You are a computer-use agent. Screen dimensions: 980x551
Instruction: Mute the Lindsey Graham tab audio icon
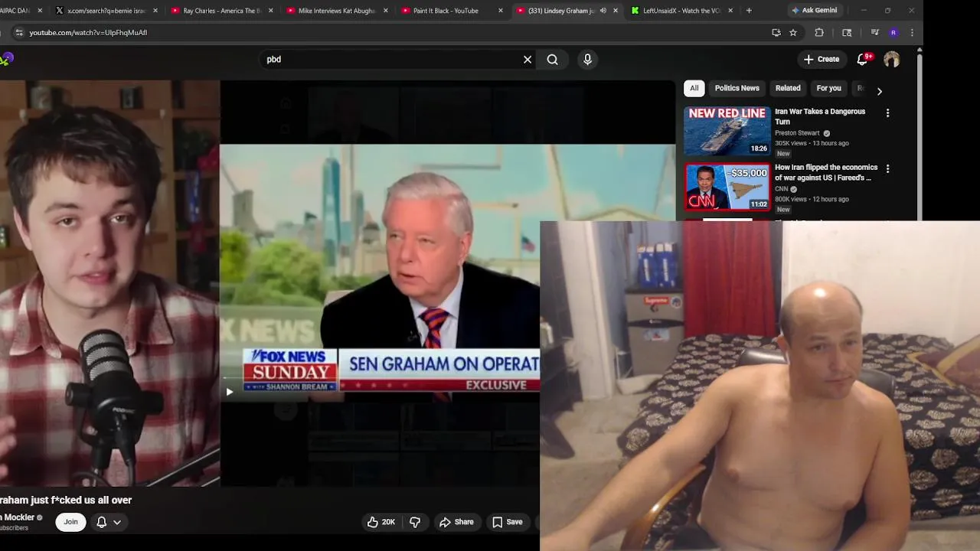pyautogui.click(x=603, y=11)
